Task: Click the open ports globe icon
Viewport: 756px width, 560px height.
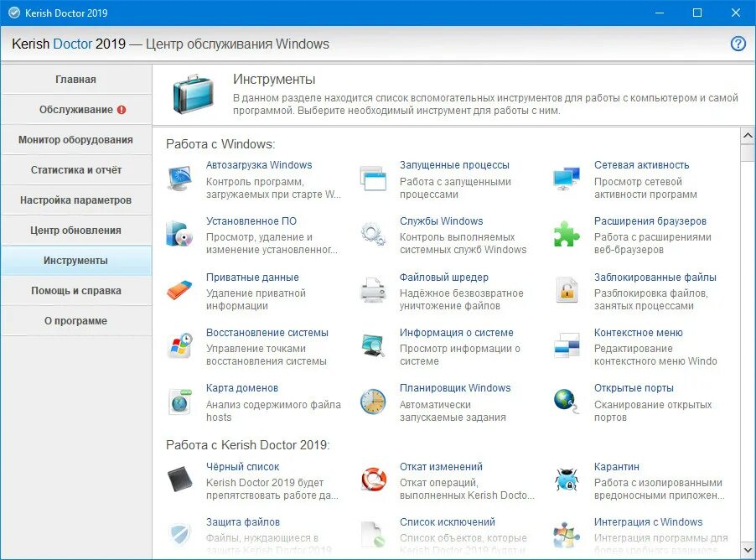Action: pyautogui.click(x=567, y=402)
